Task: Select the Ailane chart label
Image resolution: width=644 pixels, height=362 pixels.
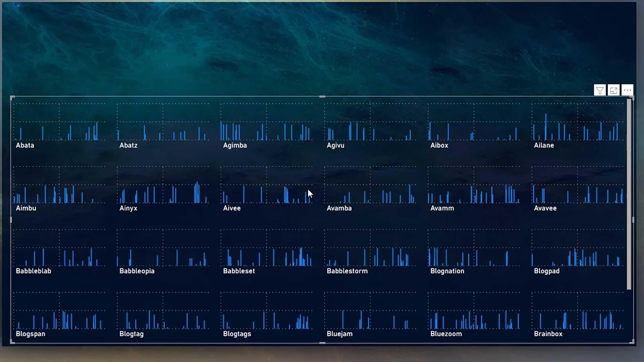Action: tap(544, 145)
